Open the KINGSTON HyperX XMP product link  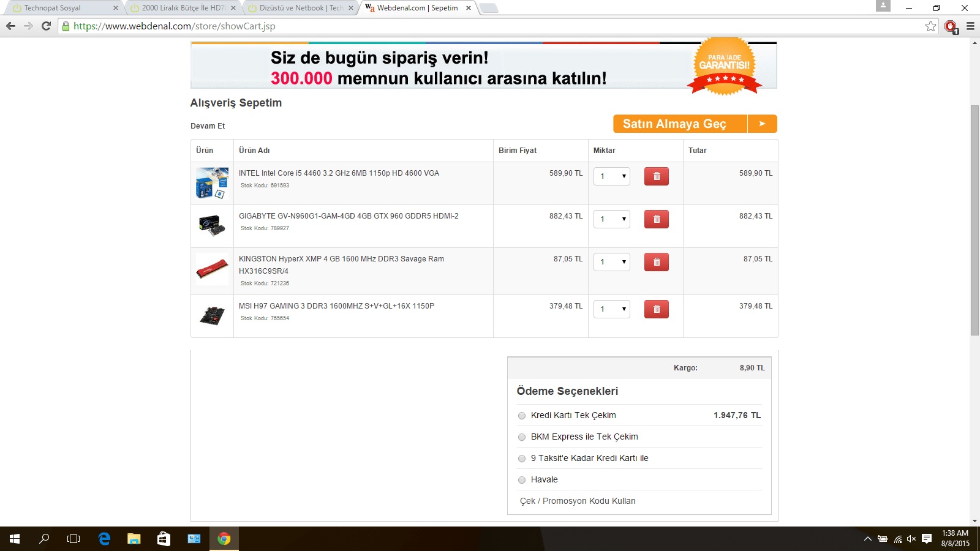(x=341, y=265)
